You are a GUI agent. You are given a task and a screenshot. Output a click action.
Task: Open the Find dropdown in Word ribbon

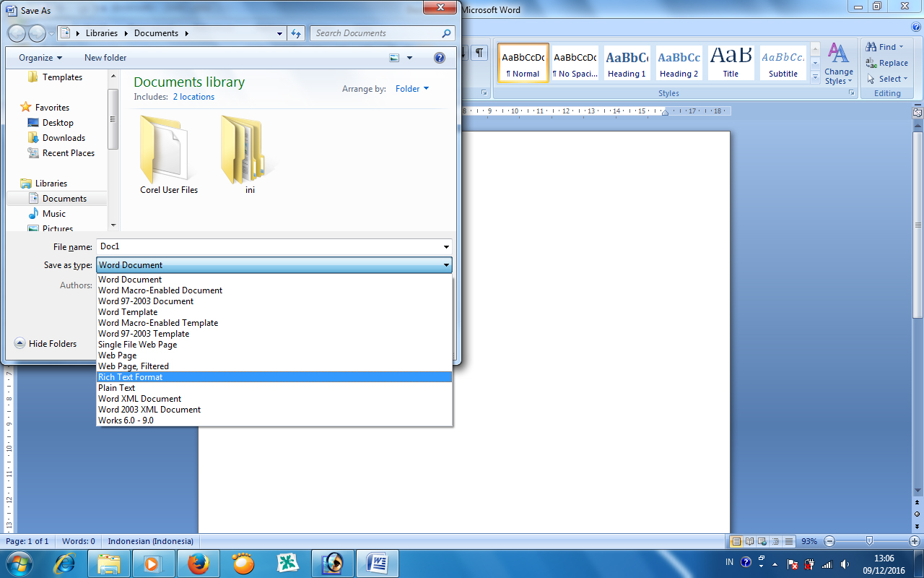(885, 47)
